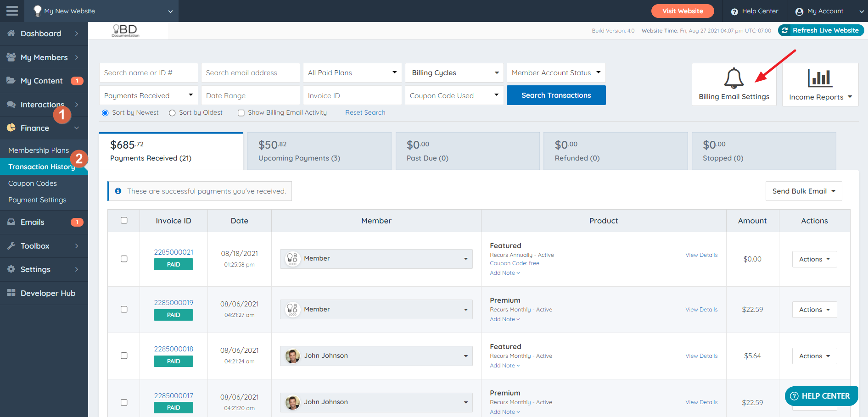The width and height of the screenshot is (868, 417).
Task: Click the My Account user icon
Action: (x=800, y=11)
